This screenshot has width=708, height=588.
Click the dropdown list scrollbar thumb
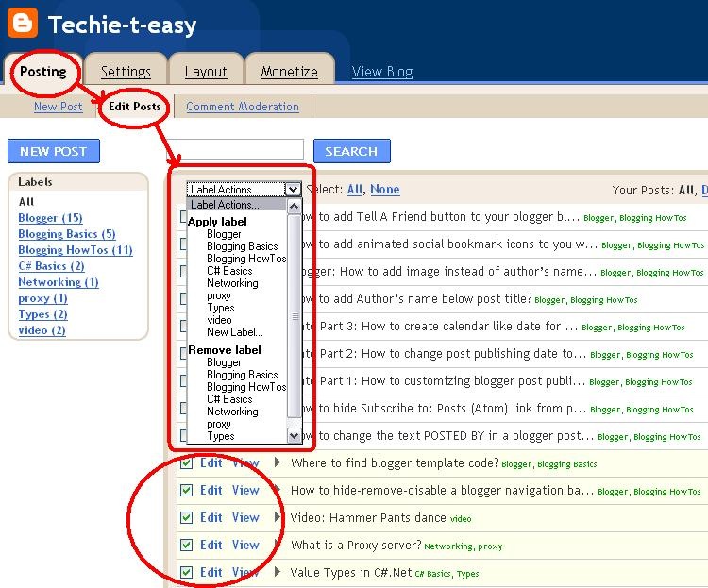pos(295,315)
